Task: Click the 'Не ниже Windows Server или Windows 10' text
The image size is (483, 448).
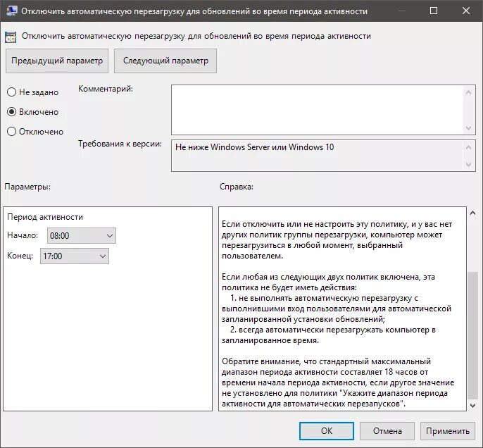Action: (x=254, y=147)
